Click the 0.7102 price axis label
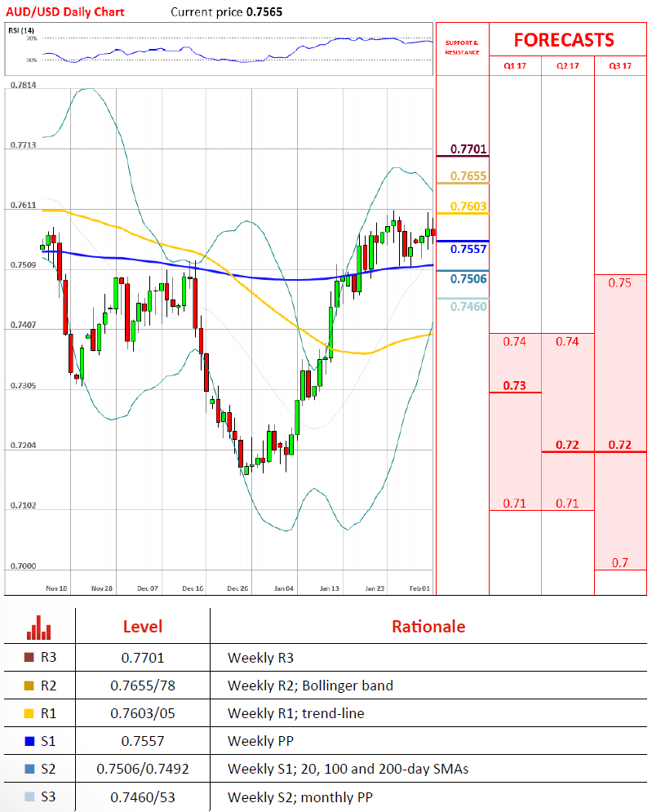 [24, 505]
